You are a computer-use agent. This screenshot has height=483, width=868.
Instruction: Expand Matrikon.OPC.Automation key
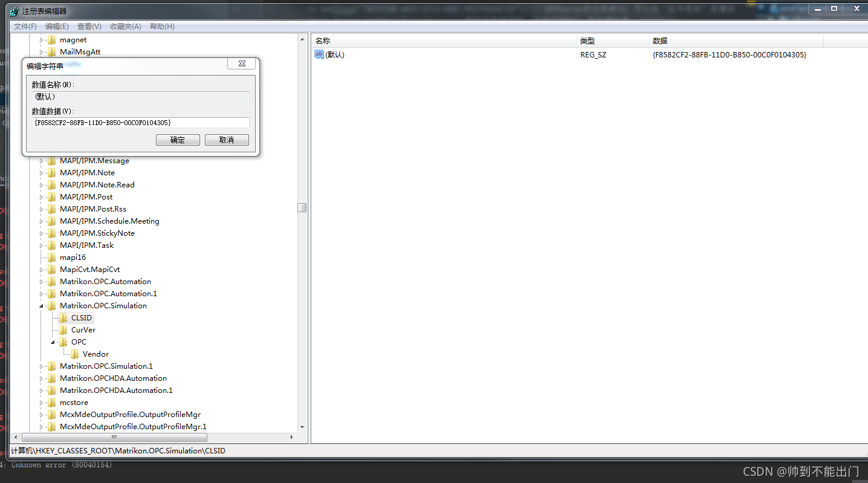point(42,282)
